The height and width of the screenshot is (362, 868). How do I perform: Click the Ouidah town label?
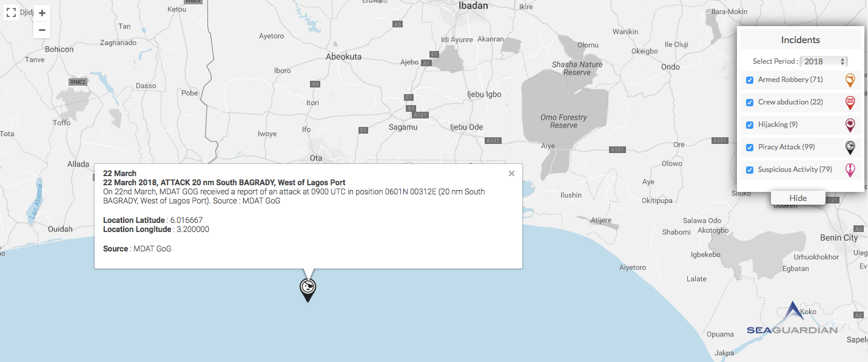tap(60, 229)
